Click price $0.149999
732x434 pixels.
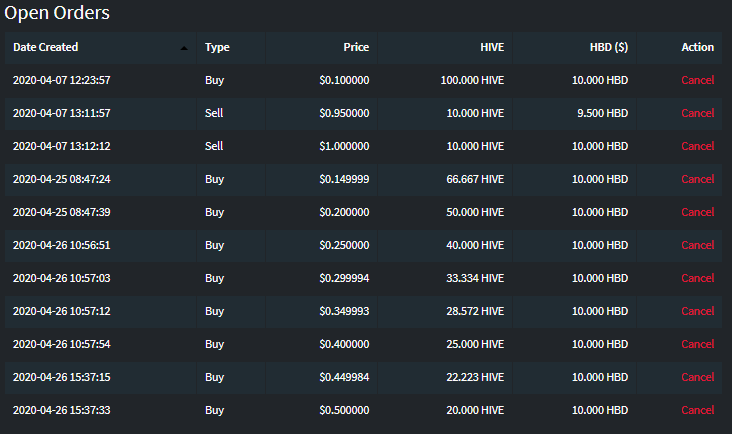[344, 179]
